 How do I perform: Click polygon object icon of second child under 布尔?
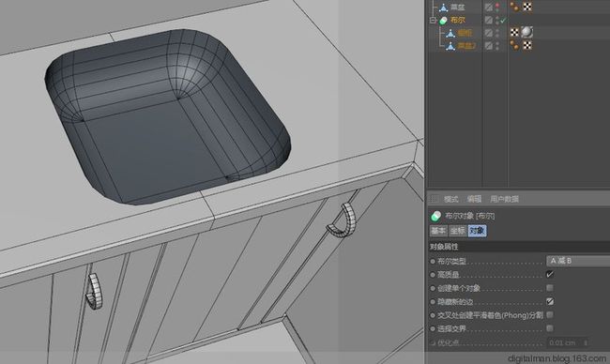tap(450, 46)
